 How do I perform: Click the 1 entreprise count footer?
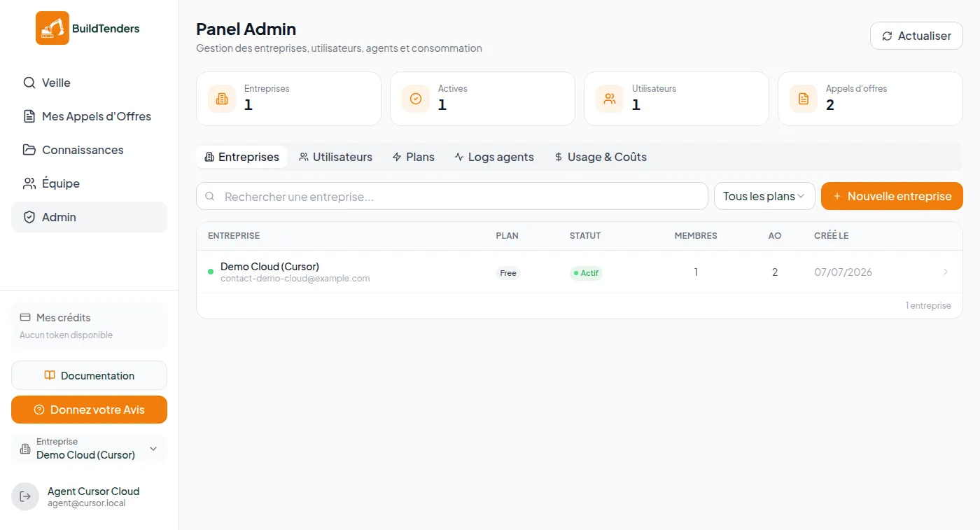point(928,305)
